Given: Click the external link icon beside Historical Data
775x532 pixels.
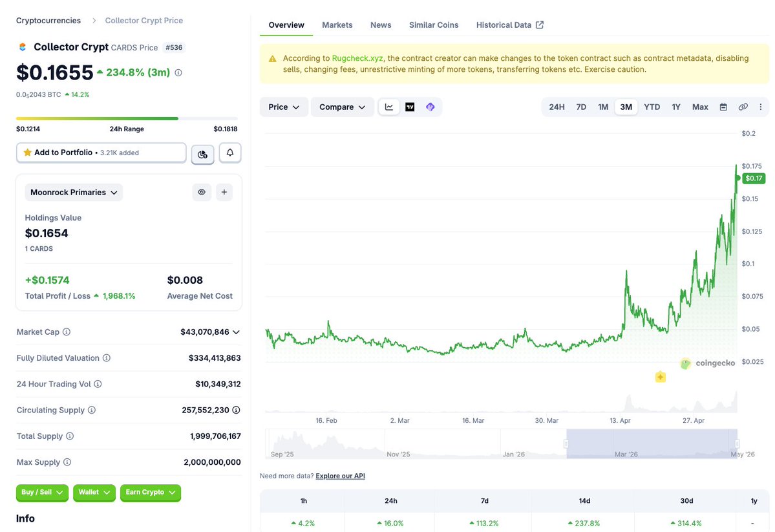Looking at the screenshot, I should tap(540, 25).
